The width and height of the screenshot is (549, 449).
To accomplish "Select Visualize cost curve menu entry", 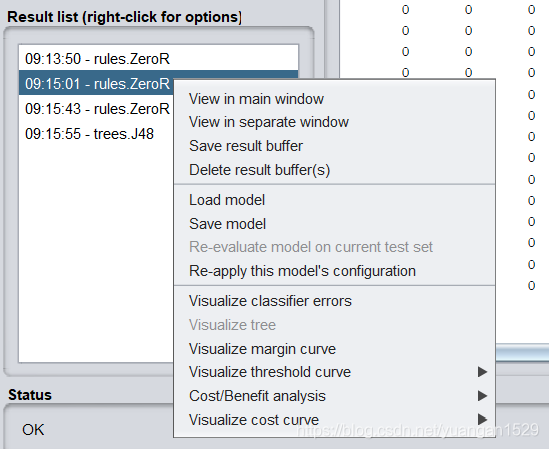I will pos(334,420).
